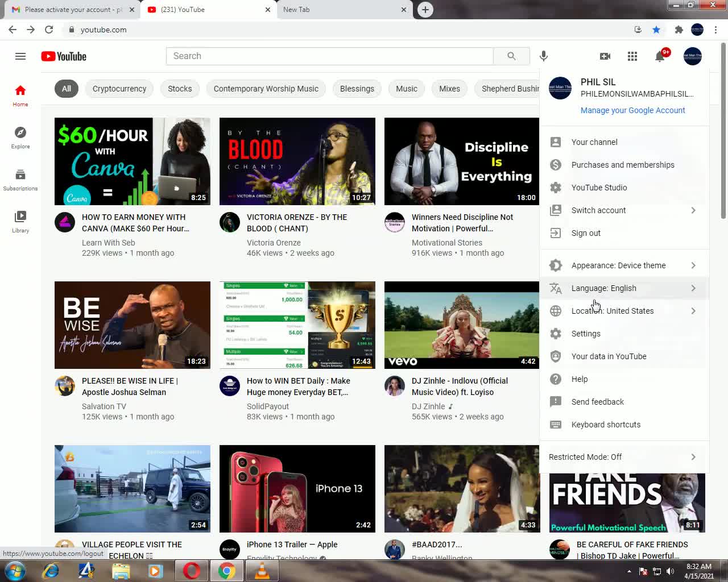Open the Canva $60/hour video thumbnail
Image resolution: width=728 pixels, height=582 pixels.
pos(133,161)
